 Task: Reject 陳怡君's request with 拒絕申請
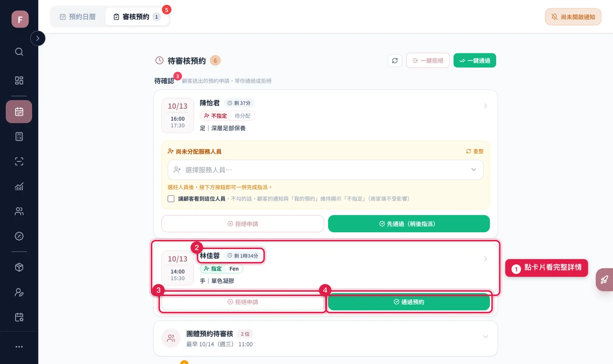coord(243,224)
